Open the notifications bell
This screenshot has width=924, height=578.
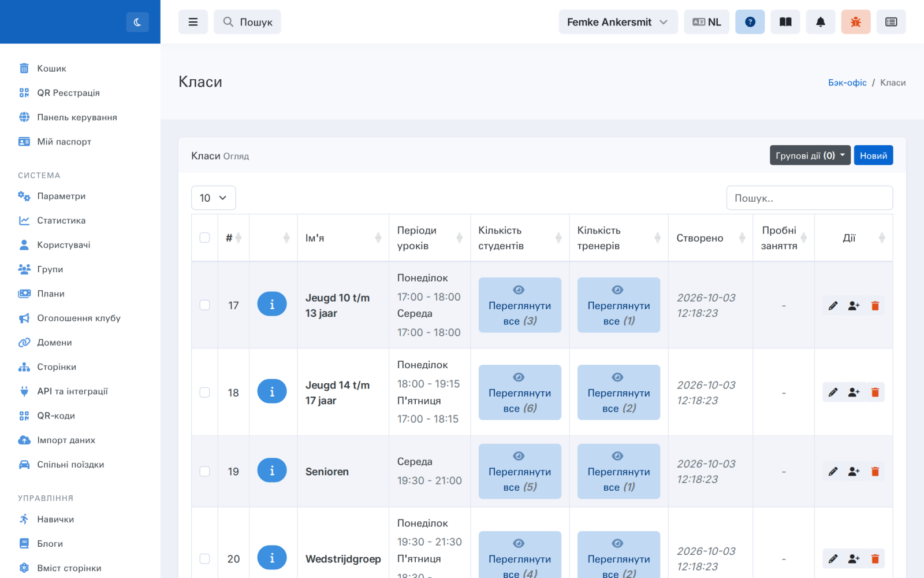pos(821,22)
